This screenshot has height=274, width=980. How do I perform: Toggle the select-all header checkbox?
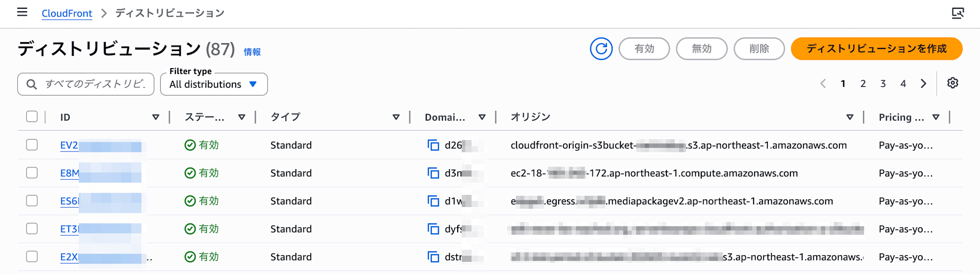[32, 117]
